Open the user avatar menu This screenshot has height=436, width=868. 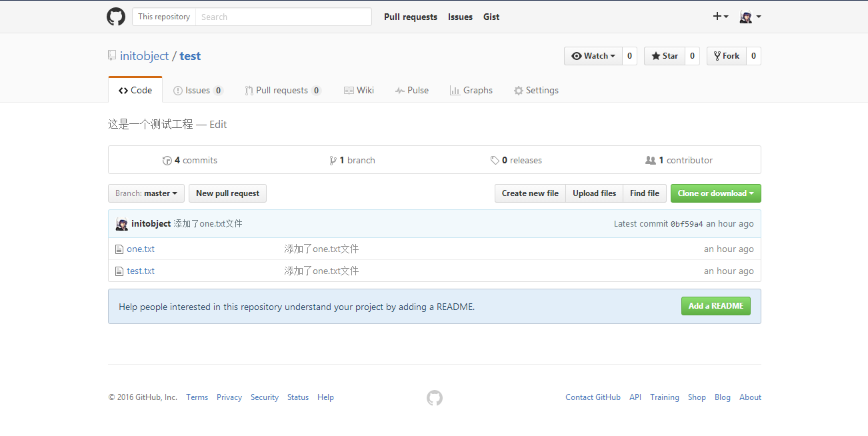point(751,17)
